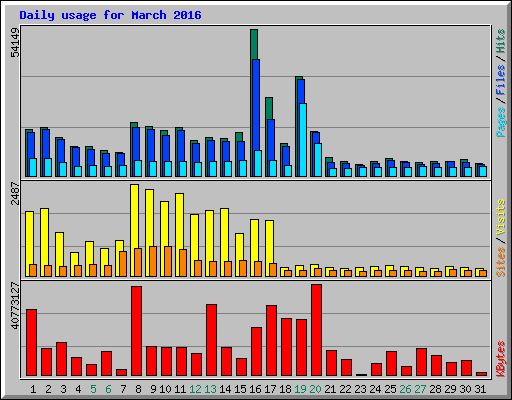This screenshot has height=400, width=512.
Task: Click day label 30 on the x-axis
Action: 465,389
